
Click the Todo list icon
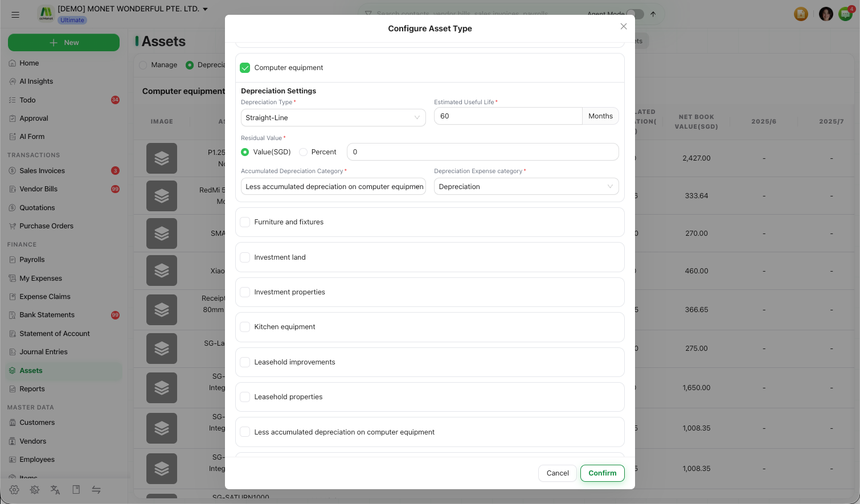(13, 100)
